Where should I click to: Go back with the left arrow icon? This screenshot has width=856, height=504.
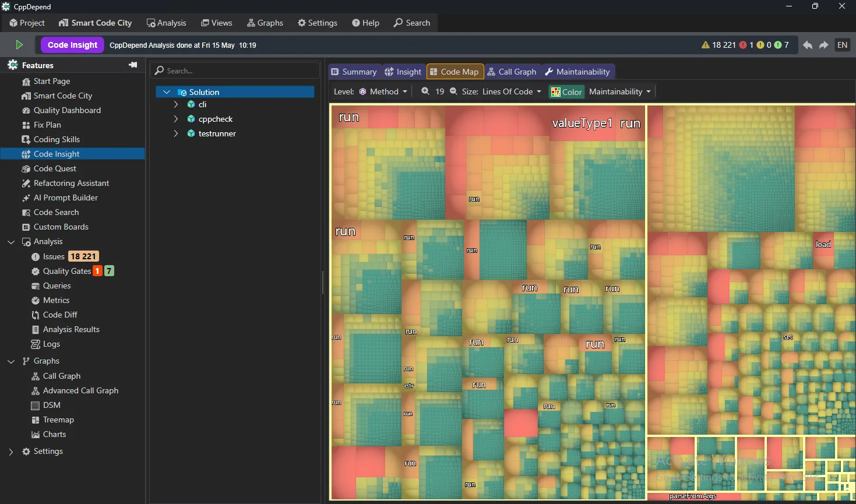(x=808, y=45)
